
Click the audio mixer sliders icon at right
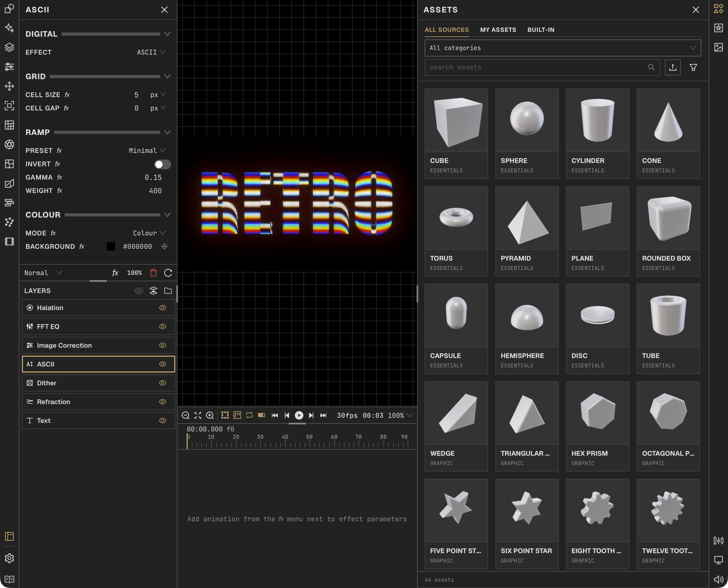click(x=718, y=541)
